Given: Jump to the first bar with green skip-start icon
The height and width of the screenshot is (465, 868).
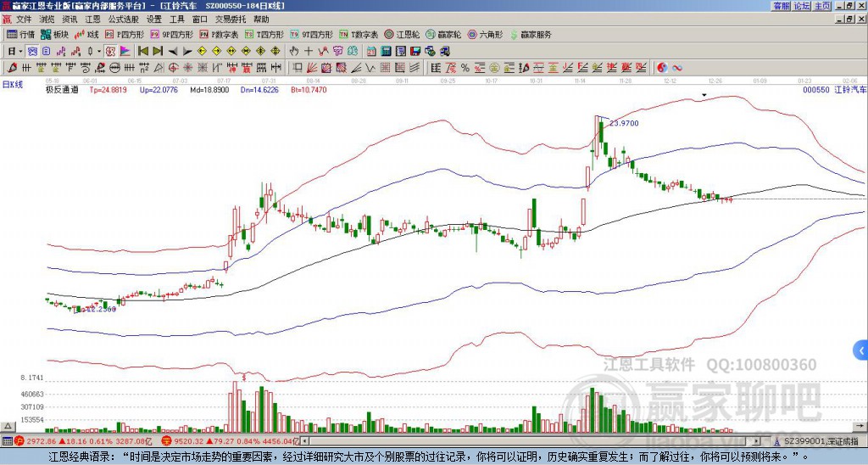Looking at the screenshot, I should tap(142, 52).
